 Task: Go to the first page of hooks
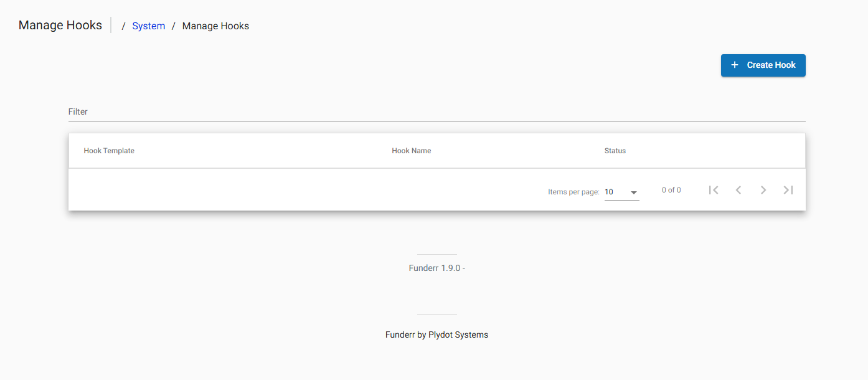point(714,190)
